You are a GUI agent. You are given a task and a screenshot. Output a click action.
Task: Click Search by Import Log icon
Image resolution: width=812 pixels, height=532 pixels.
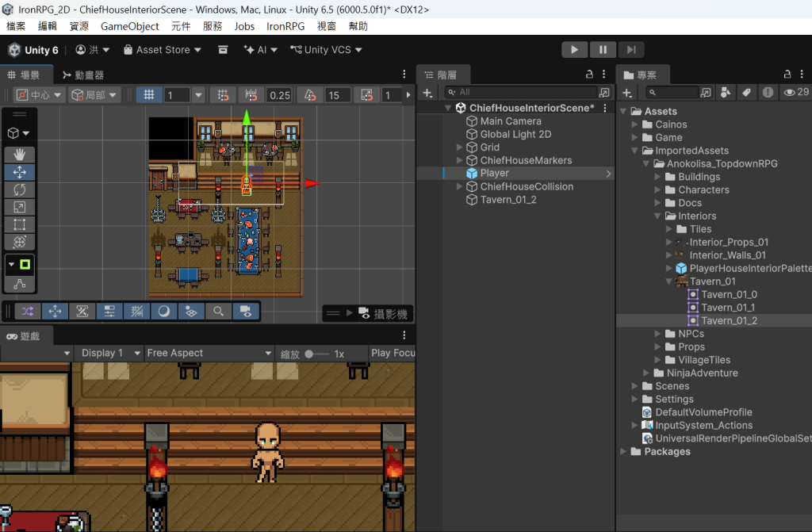click(768, 92)
